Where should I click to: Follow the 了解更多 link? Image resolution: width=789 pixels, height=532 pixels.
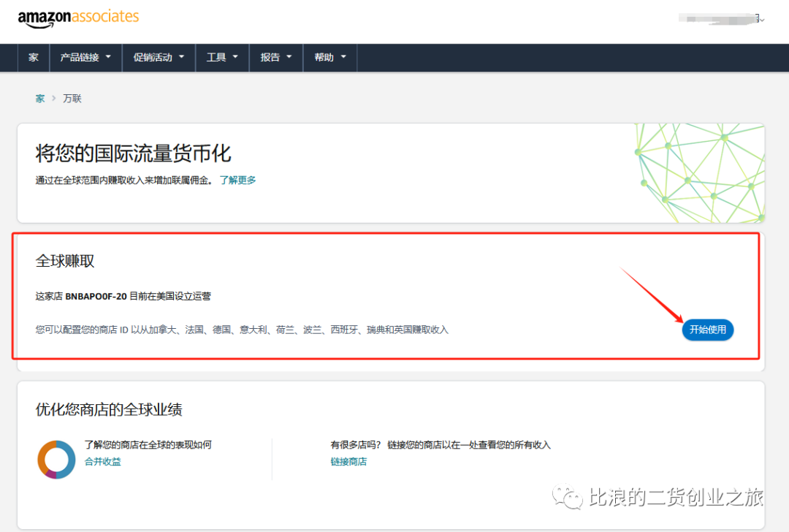click(x=237, y=180)
